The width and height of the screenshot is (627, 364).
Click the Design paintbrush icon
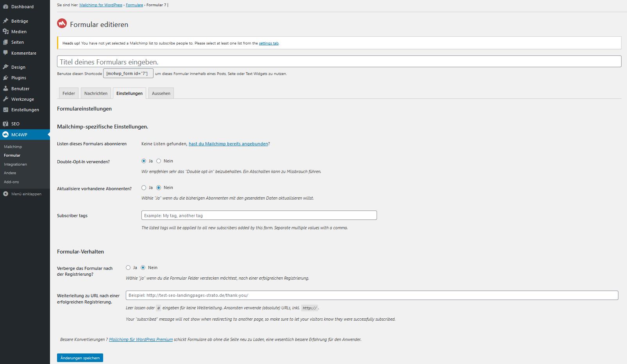(x=5, y=67)
